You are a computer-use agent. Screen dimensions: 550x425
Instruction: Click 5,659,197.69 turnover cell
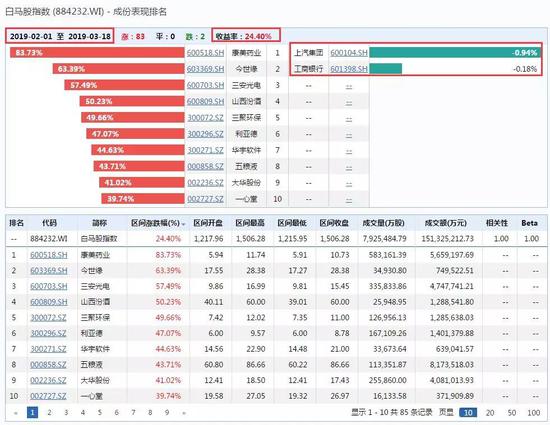point(452,255)
